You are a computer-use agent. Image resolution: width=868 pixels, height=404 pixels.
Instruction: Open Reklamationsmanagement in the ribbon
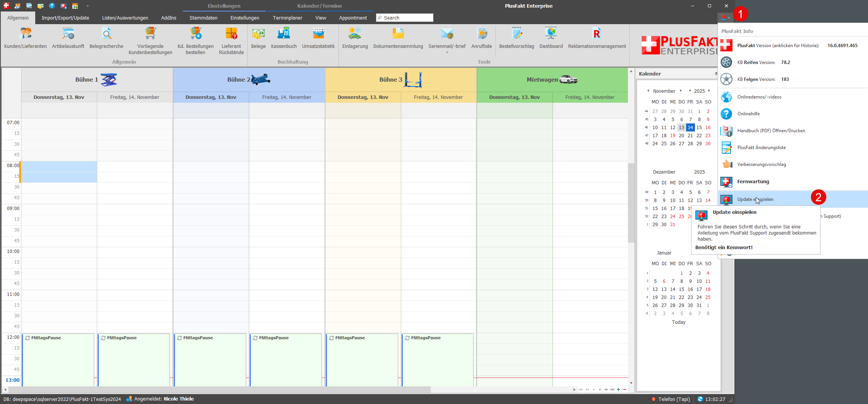[597, 38]
